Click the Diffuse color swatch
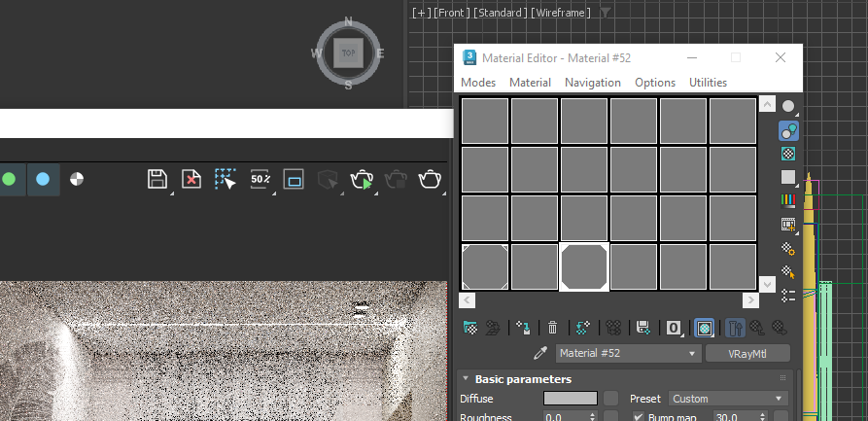 pyautogui.click(x=570, y=399)
